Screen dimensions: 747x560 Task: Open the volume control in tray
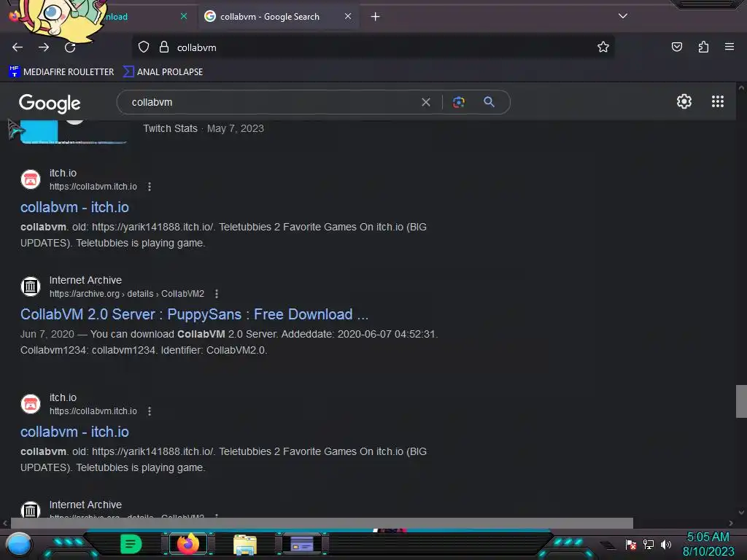coord(665,544)
